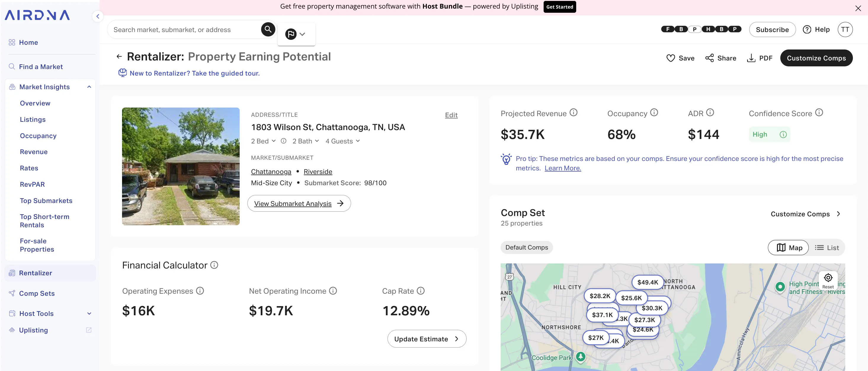
Task: Click Update Estimate button
Action: [427, 339]
